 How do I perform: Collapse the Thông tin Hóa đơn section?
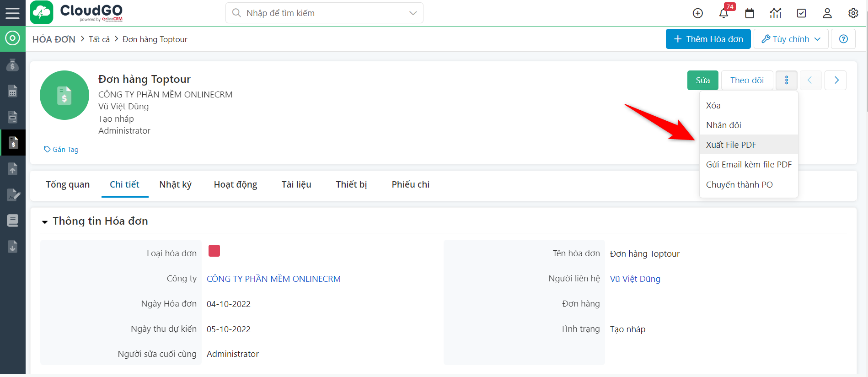pos(45,222)
